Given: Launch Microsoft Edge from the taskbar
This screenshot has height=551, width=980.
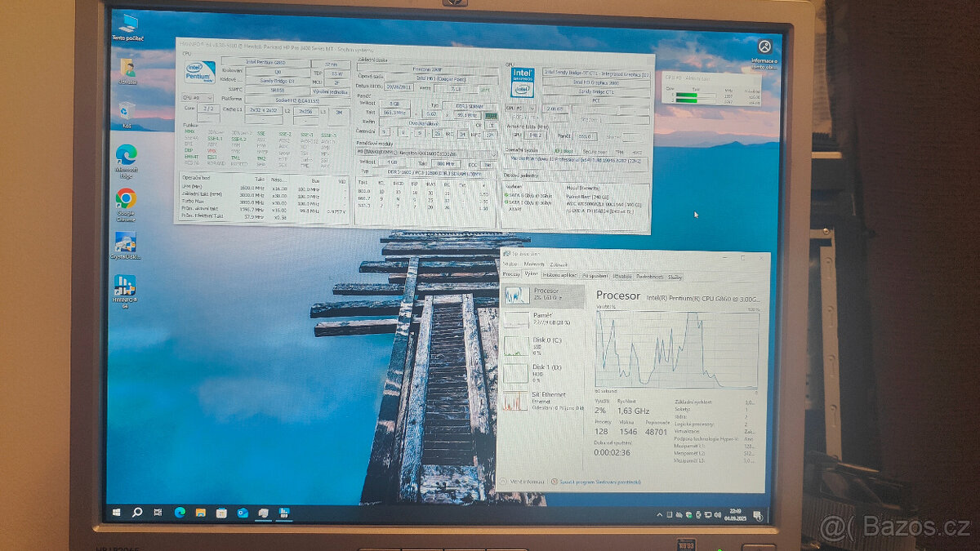Looking at the screenshot, I should point(180,512).
